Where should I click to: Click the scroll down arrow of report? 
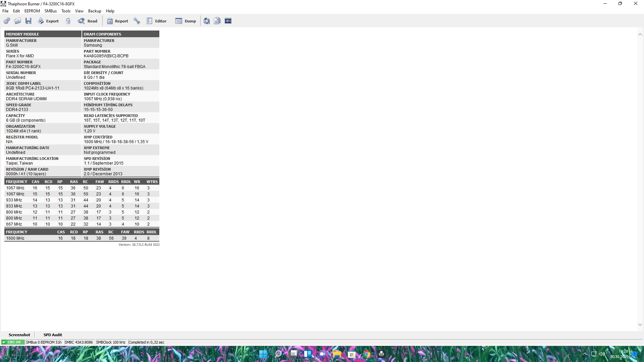(640, 324)
